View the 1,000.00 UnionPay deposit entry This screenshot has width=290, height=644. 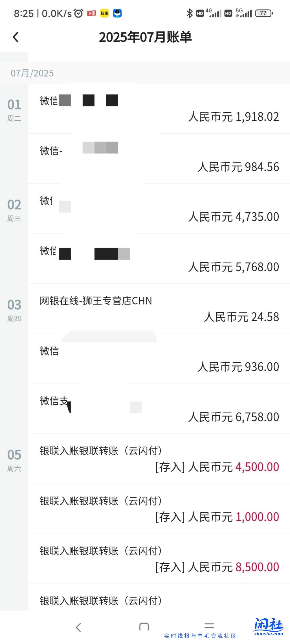coord(159,509)
